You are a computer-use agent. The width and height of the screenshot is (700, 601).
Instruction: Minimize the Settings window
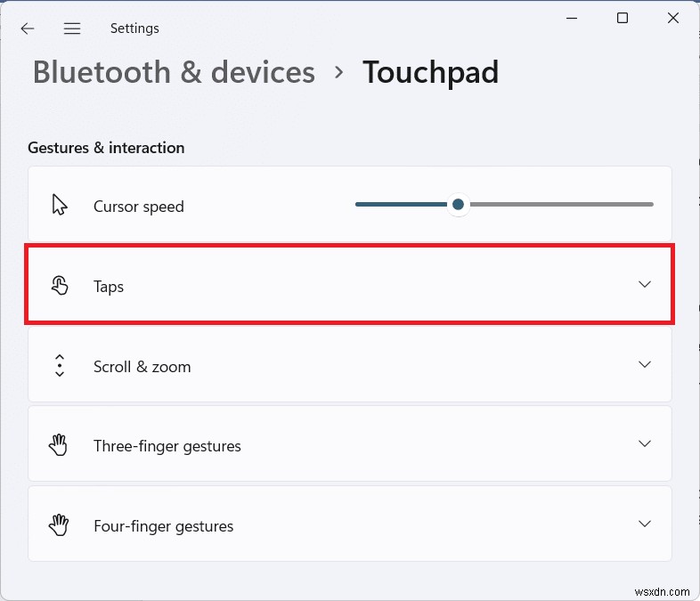point(573,18)
